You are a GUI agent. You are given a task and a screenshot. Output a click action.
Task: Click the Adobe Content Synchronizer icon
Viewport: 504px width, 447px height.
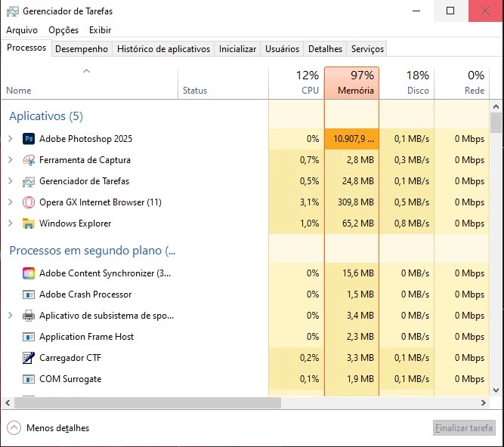(29, 273)
